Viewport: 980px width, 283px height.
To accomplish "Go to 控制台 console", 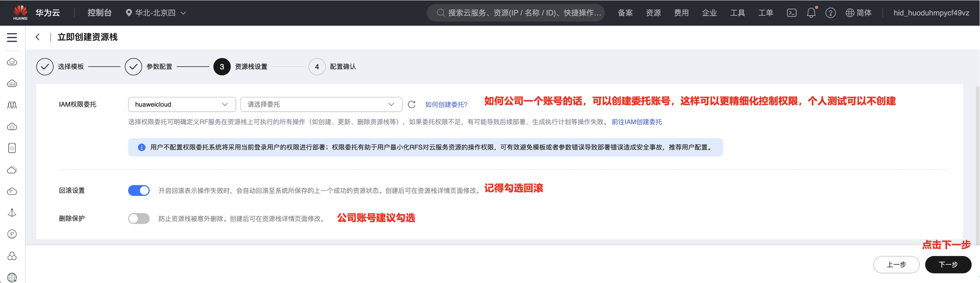I will pos(100,13).
